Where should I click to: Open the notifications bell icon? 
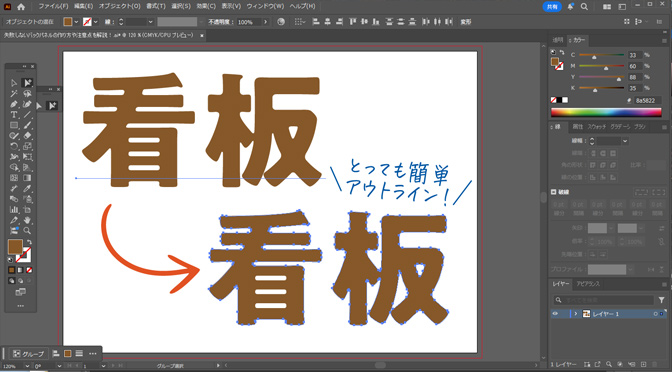[570, 7]
